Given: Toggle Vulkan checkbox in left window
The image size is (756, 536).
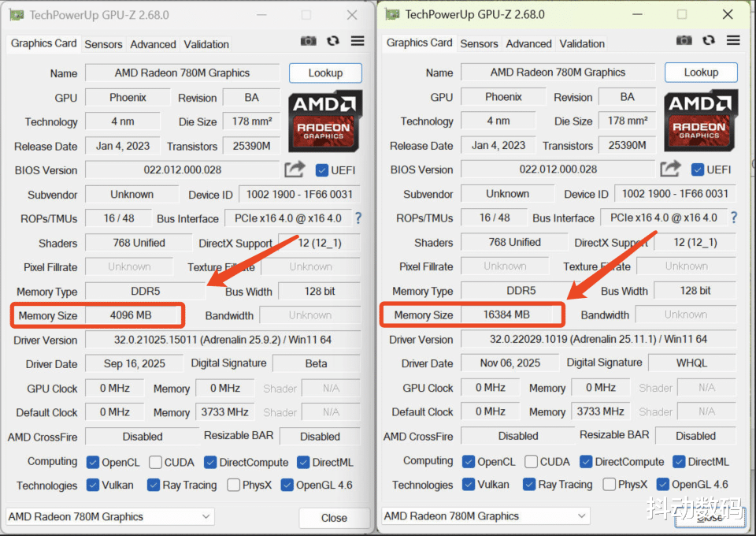Looking at the screenshot, I should (x=93, y=485).
